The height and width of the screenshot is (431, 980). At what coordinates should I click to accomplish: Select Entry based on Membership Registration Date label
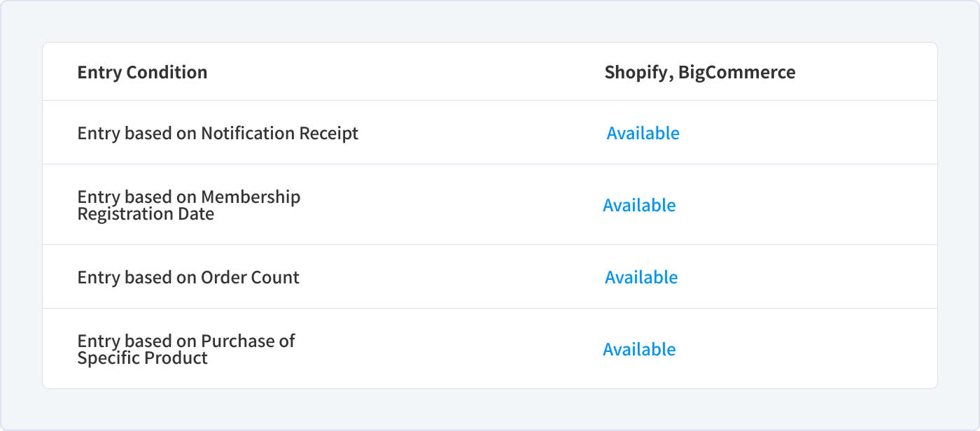click(189, 205)
